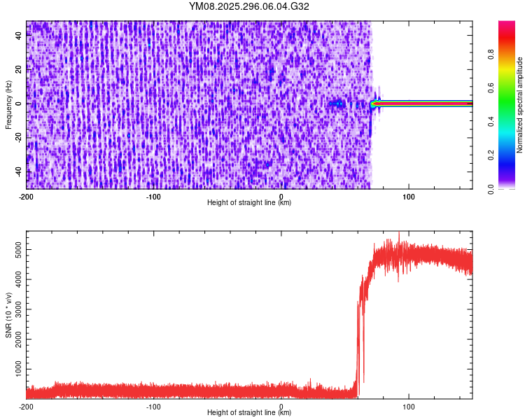Click the SNR plot's 'Height of straight line' label

249,413
